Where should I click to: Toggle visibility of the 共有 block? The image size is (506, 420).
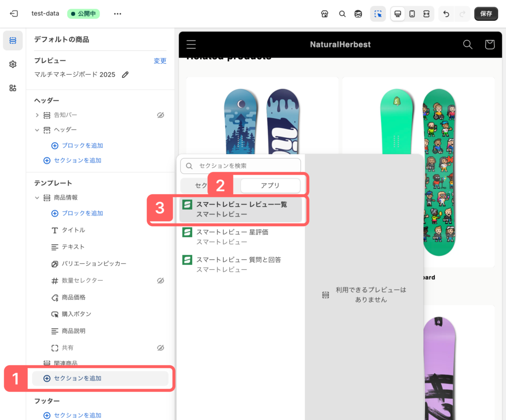pos(160,348)
